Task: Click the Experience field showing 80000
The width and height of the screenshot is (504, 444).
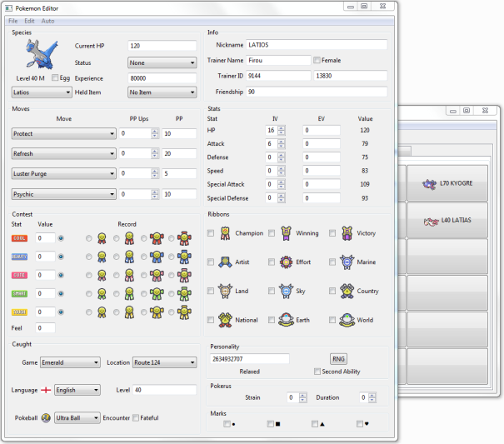Action: [162, 78]
